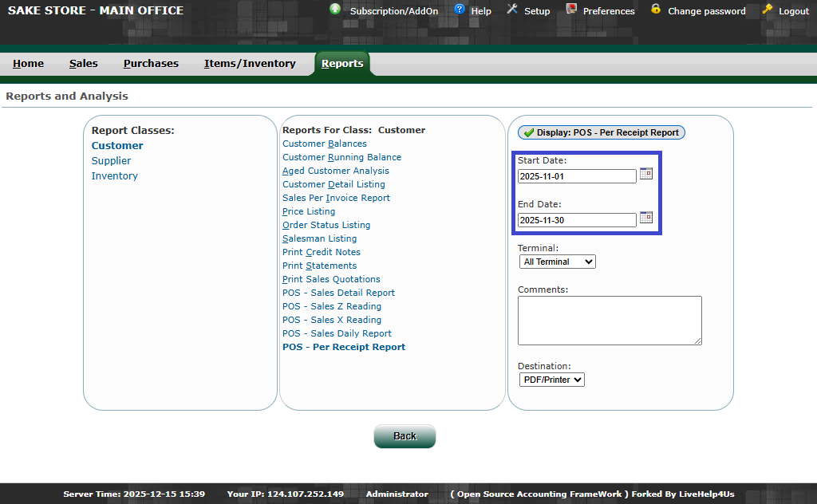
Task: Open the Start Date calendar picker
Action: 646,174
